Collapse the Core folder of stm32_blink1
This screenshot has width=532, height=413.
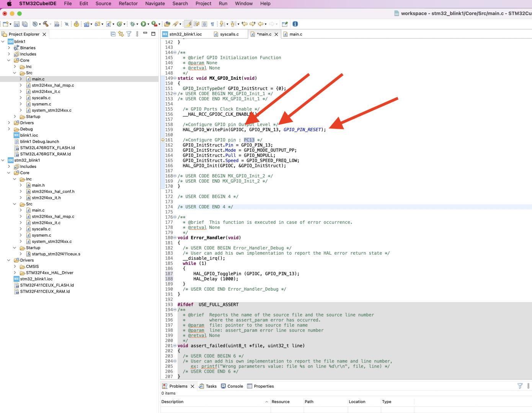(9, 172)
